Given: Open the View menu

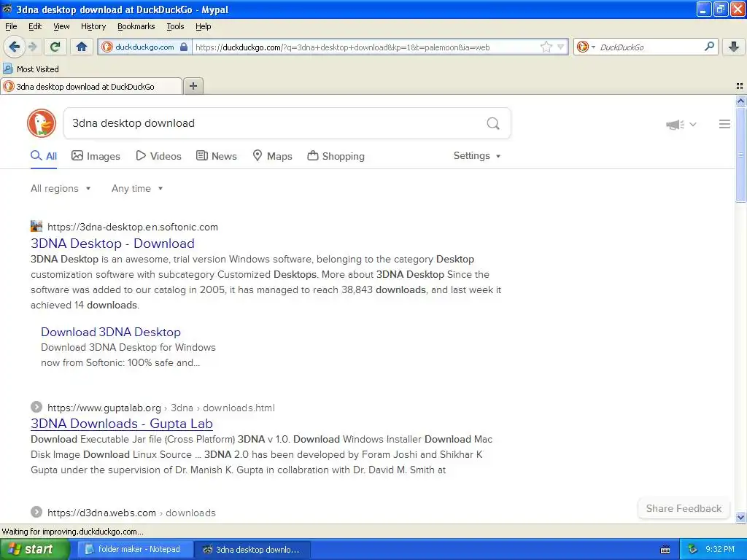Looking at the screenshot, I should click(x=61, y=26).
